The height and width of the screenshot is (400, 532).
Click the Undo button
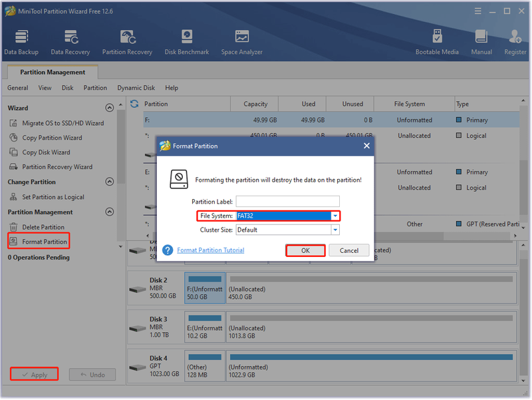click(x=92, y=375)
